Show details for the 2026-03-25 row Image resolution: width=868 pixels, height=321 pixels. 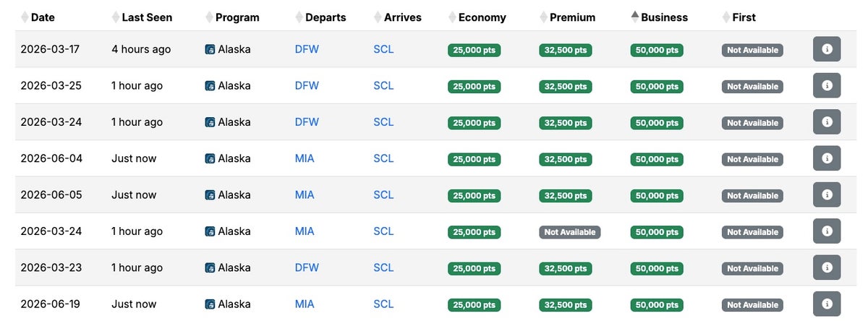[827, 85]
